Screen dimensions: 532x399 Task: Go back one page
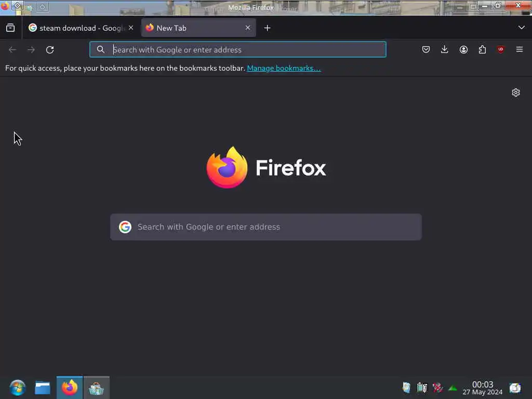click(x=12, y=50)
